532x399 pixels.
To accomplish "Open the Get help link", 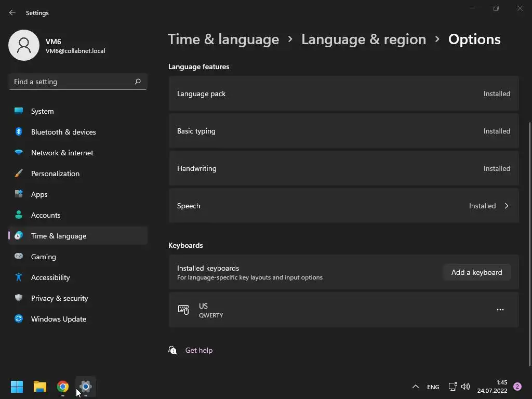I will (199, 350).
